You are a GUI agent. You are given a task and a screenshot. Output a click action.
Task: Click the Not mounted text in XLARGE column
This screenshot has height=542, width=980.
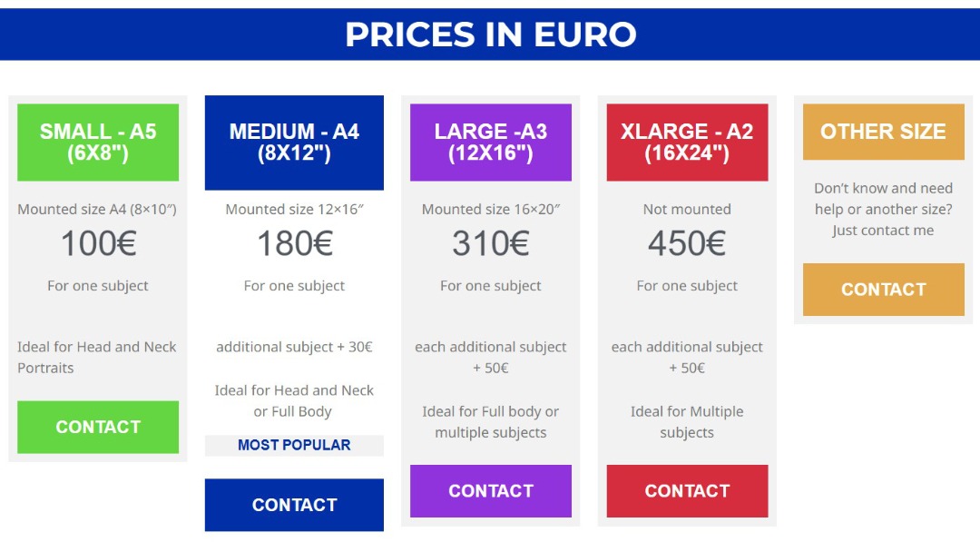pos(687,209)
